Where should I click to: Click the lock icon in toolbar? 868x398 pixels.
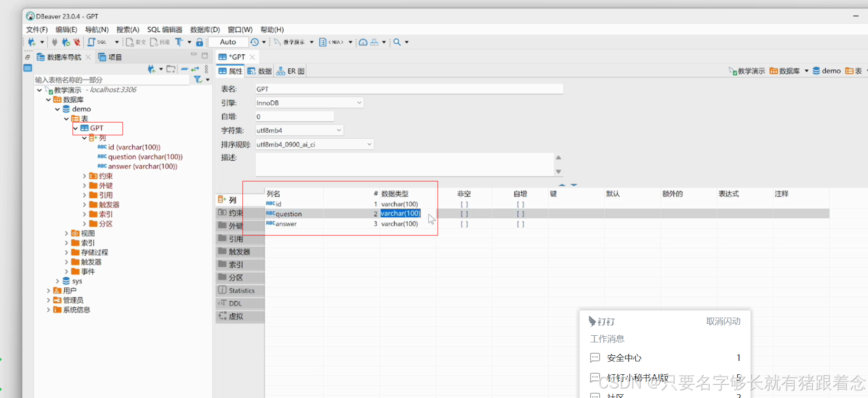point(200,42)
